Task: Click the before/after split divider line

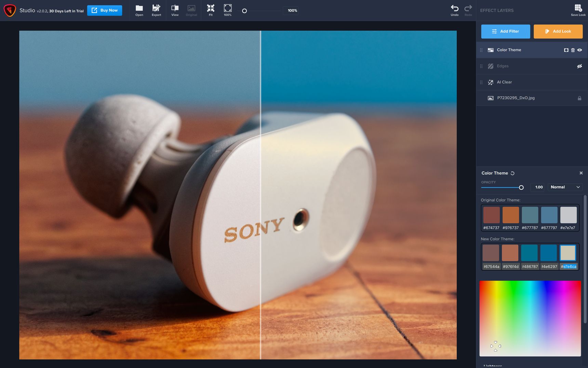Action: click(x=260, y=195)
